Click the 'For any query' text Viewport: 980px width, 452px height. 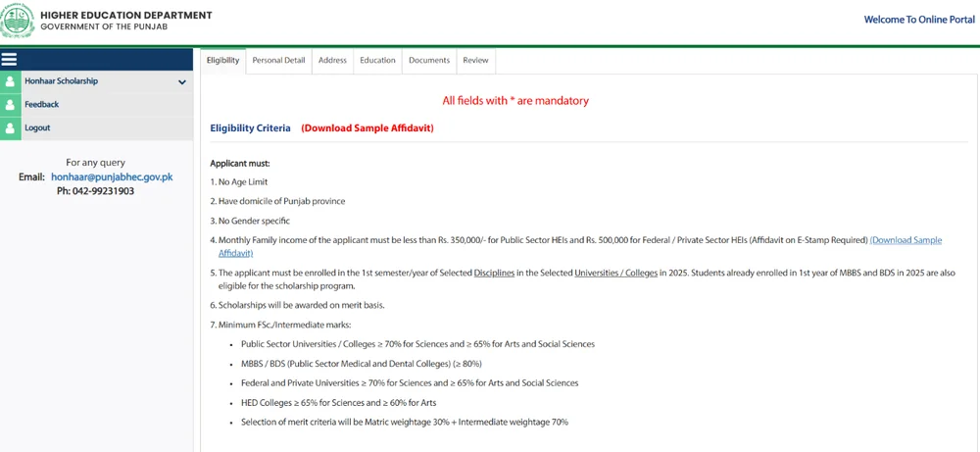point(96,163)
